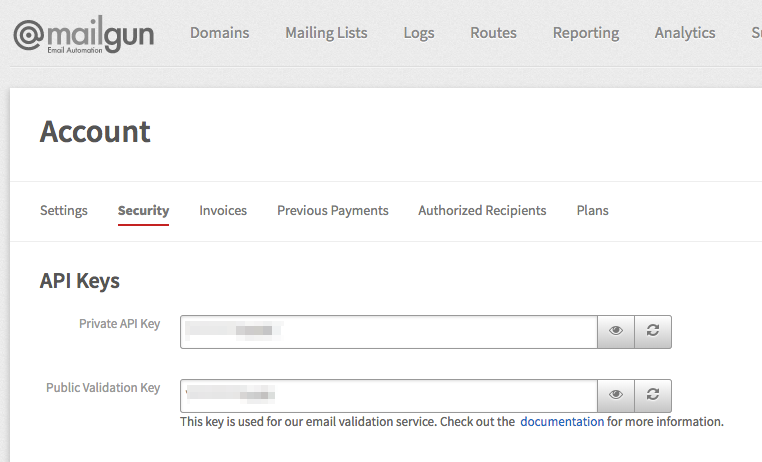
Task: Reveal the Private API Key with eye icon
Action: pyautogui.click(x=616, y=332)
